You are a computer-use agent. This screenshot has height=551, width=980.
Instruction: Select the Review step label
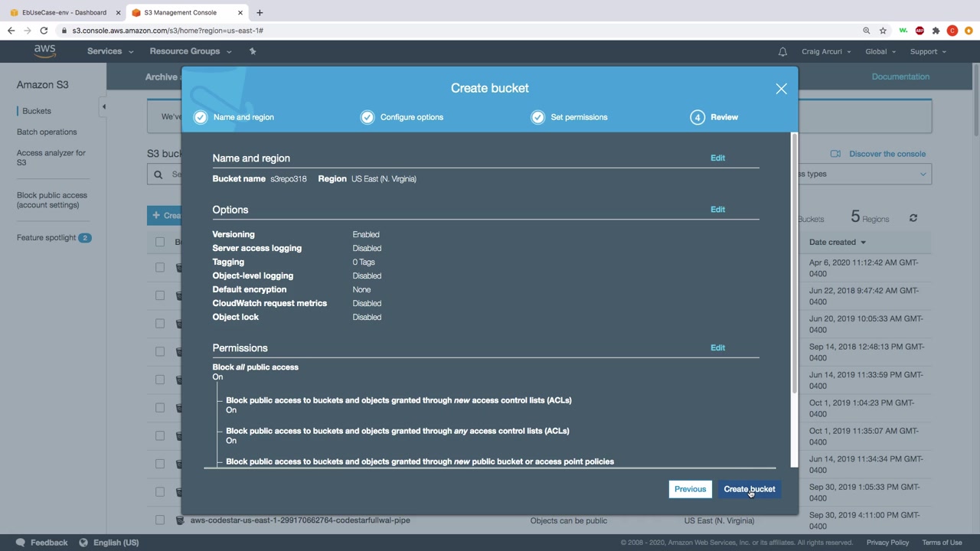[724, 117]
